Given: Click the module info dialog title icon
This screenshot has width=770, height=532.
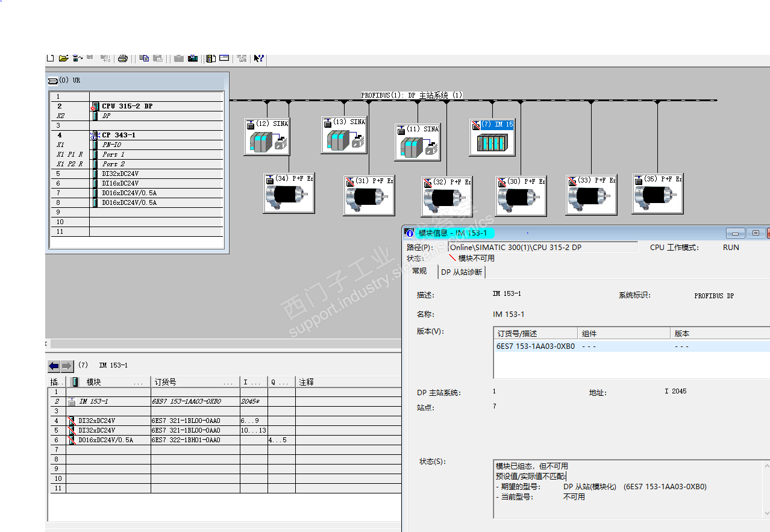Looking at the screenshot, I should click(x=410, y=233).
